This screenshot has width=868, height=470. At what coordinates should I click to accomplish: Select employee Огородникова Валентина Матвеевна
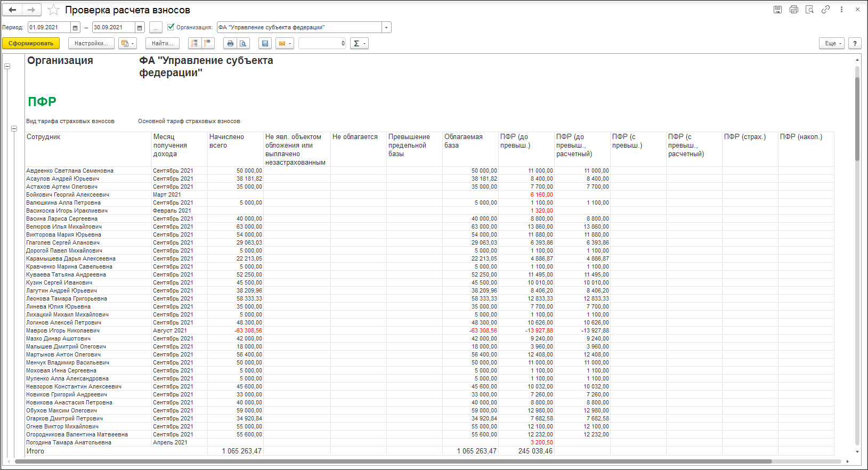(x=77, y=435)
